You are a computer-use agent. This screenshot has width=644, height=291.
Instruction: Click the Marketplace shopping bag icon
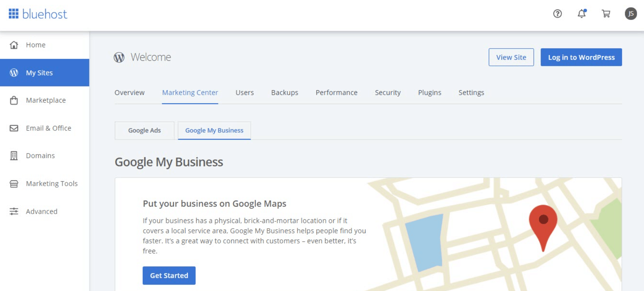point(14,100)
